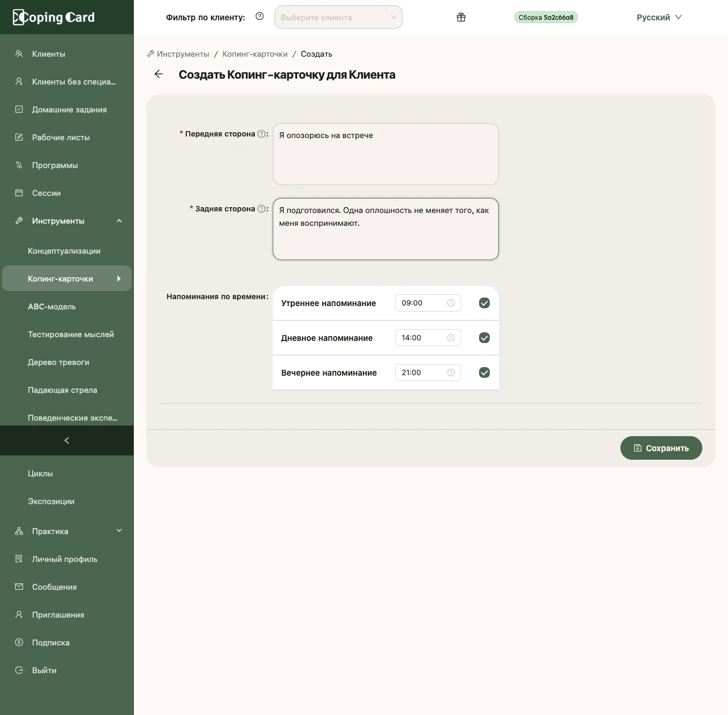Open Концептуализации tool
Screen dimensions: 728x715
click(x=67, y=250)
